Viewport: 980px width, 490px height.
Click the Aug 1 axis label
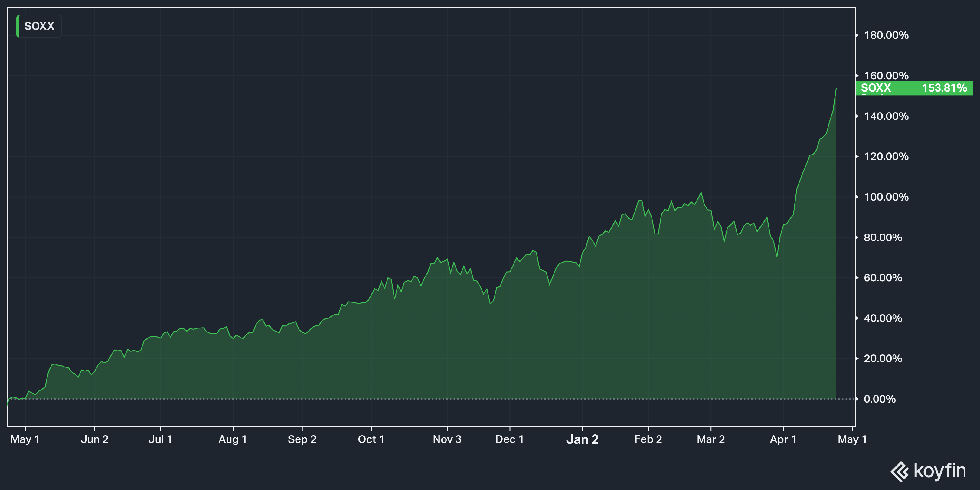(232, 439)
